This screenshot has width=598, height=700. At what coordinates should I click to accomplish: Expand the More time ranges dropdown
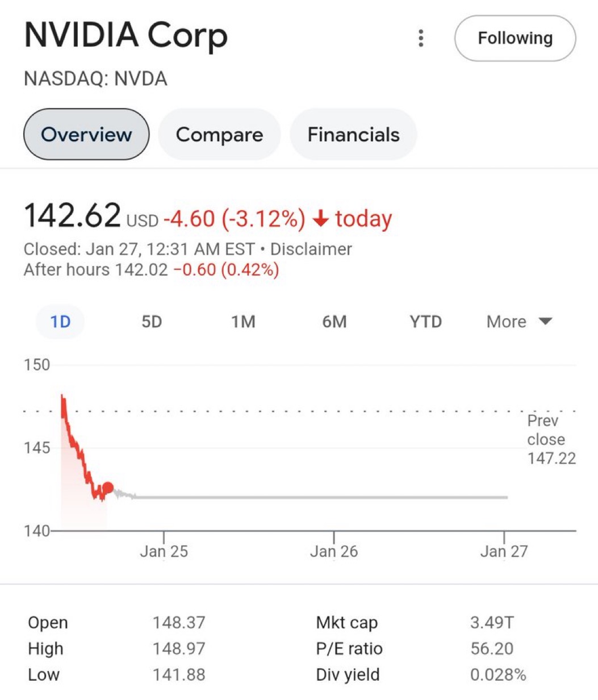click(507, 322)
